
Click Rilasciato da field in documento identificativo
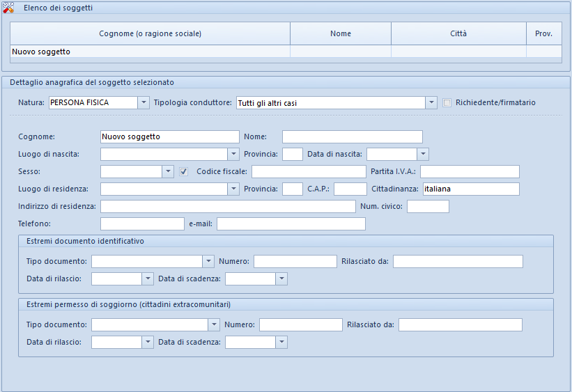coord(458,262)
